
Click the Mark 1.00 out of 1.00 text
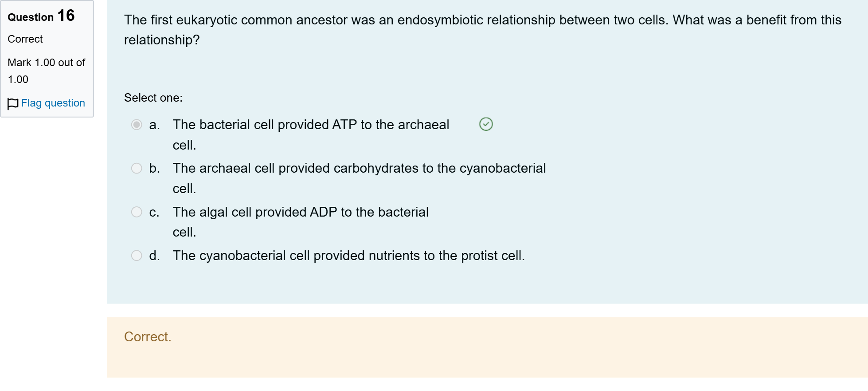click(x=47, y=71)
